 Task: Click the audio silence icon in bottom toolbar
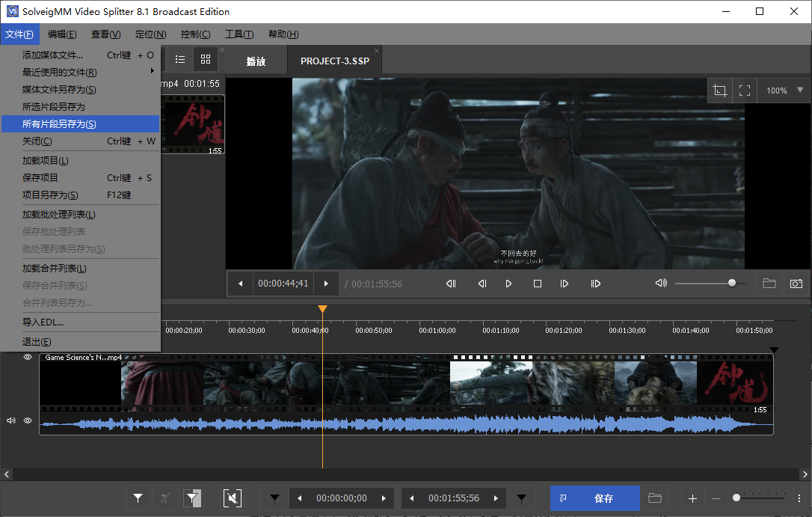tap(232, 498)
